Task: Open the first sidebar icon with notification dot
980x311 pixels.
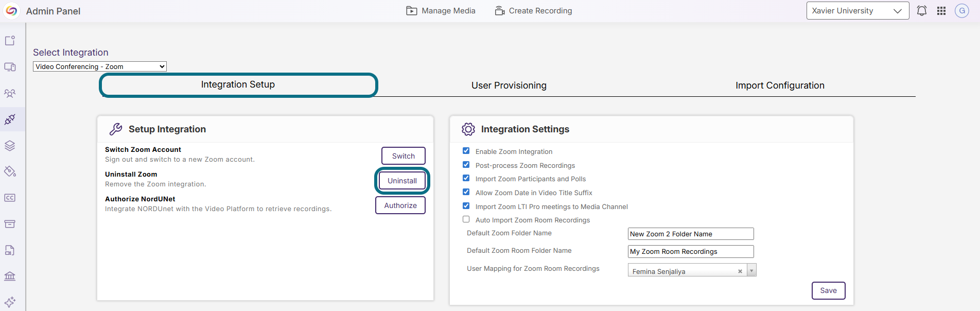Action: click(x=10, y=41)
